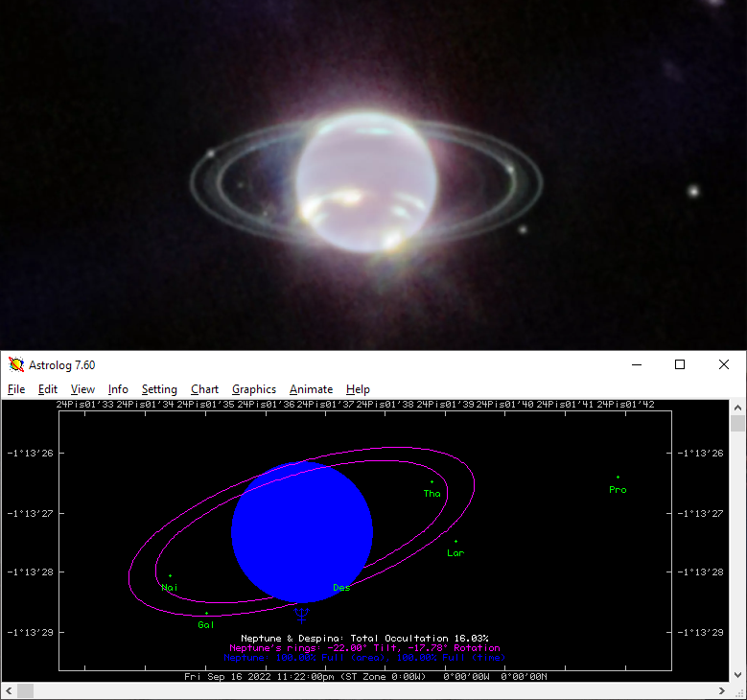
Task: Maximize the Astrolog window
Action: click(x=680, y=364)
